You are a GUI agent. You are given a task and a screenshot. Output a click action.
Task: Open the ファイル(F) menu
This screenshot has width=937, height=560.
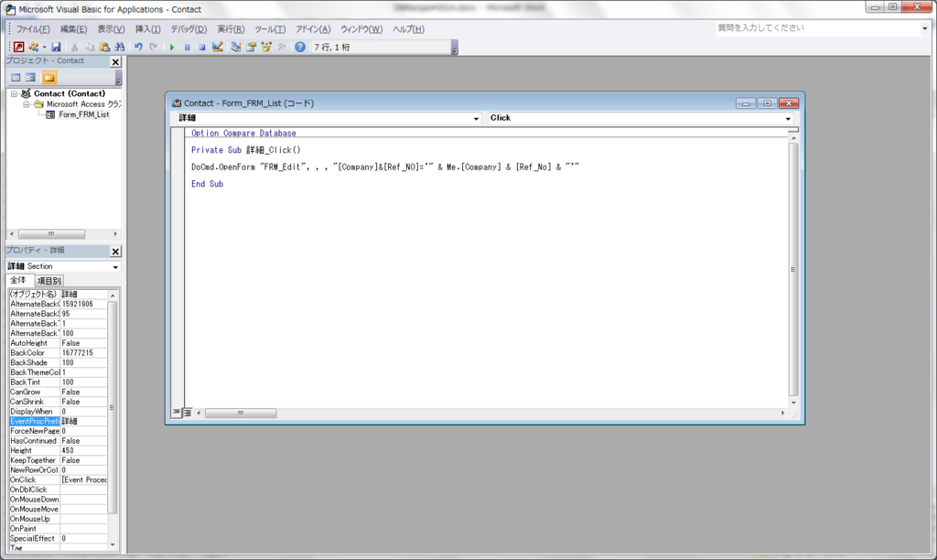point(33,28)
